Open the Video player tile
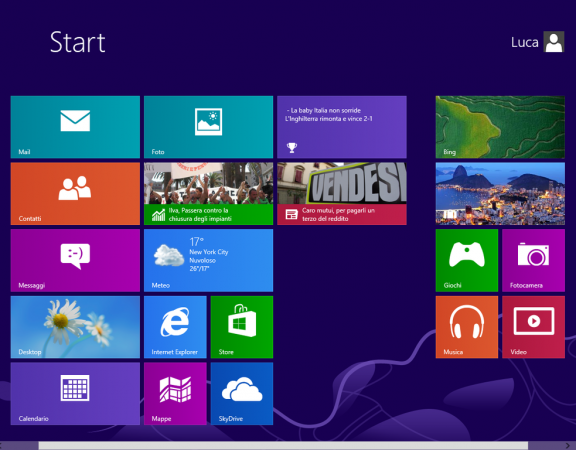The height and width of the screenshot is (450, 576). click(x=533, y=327)
